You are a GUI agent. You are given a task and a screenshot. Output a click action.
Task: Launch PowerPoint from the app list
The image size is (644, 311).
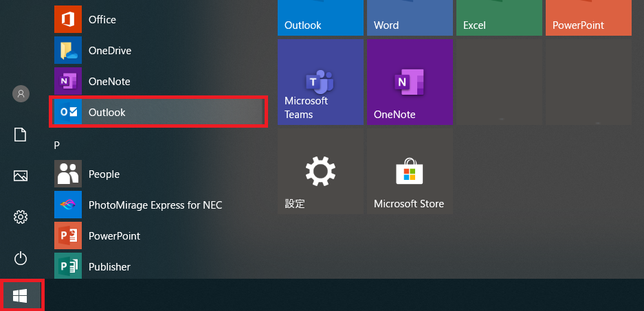coord(158,235)
